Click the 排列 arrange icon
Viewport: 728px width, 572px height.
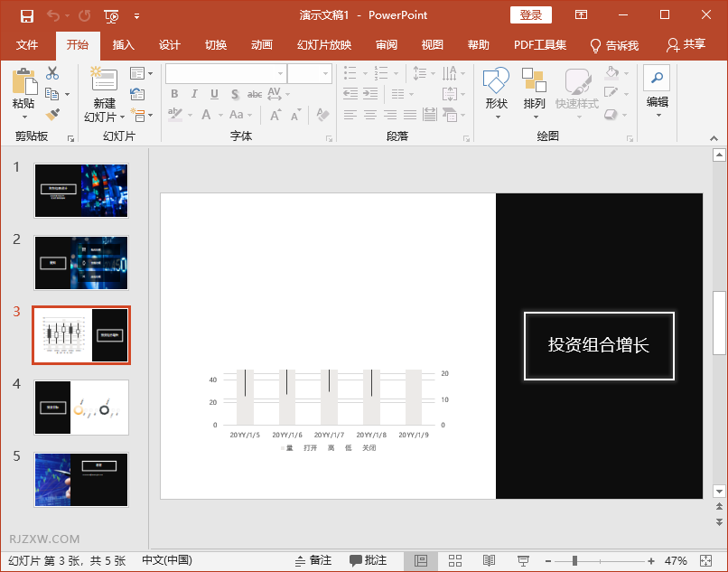point(534,81)
